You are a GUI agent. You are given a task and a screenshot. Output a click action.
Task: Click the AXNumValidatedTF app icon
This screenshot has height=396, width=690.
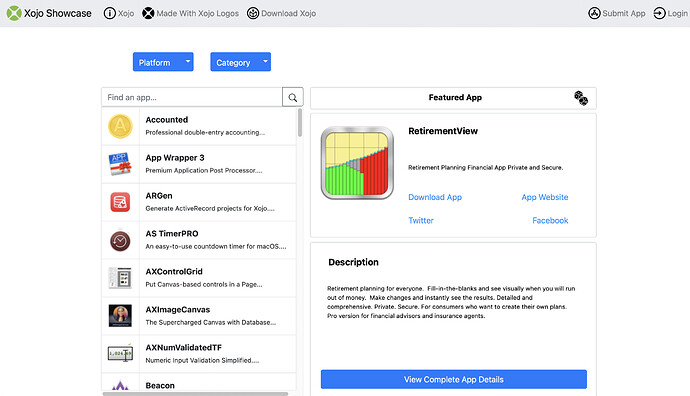point(120,353)
